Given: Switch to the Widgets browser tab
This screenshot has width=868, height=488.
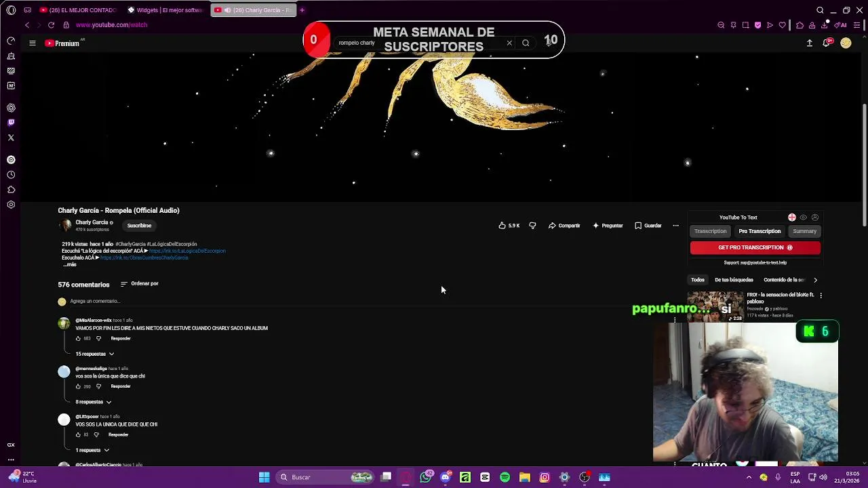Looking at the screenshot, I should pyautogui.click(x=165, y=10).
